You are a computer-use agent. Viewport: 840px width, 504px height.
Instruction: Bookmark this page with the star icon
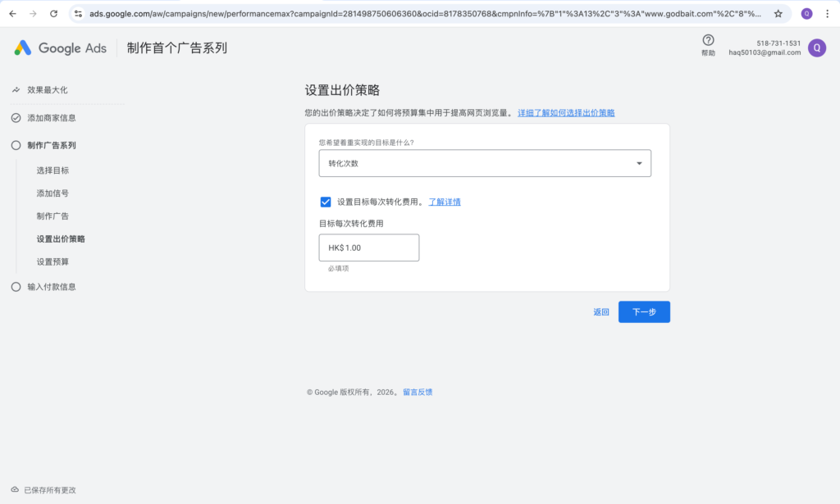coord(778,14)
